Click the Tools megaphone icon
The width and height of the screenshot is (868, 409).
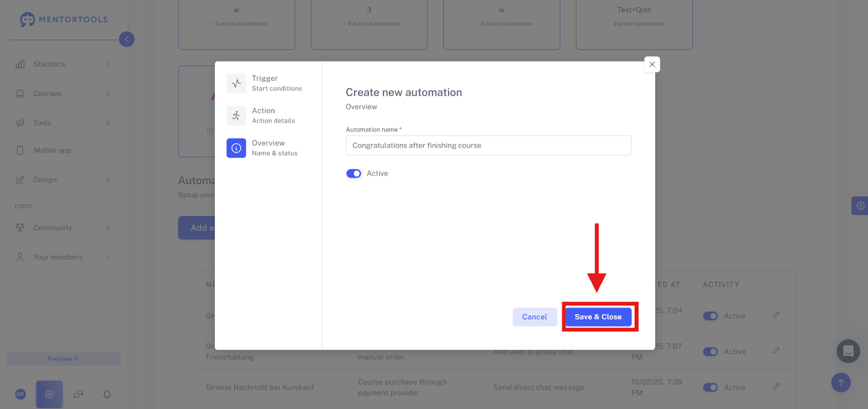[x=20, y=123]
